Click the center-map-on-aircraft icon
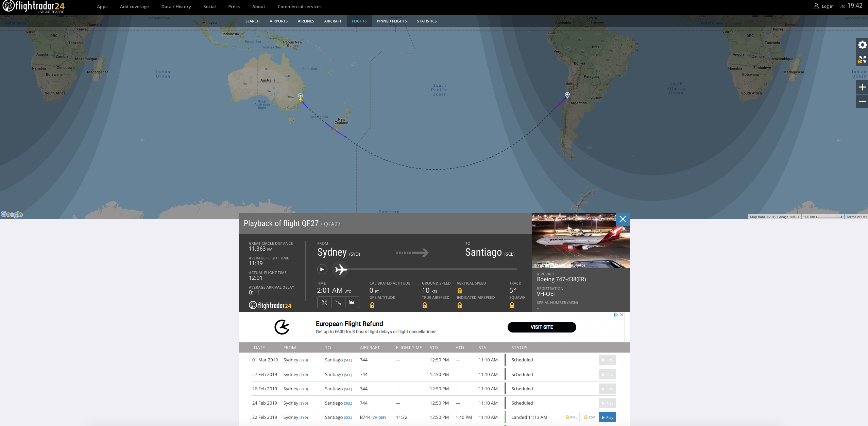868x426 pixels. click(324, 302)
